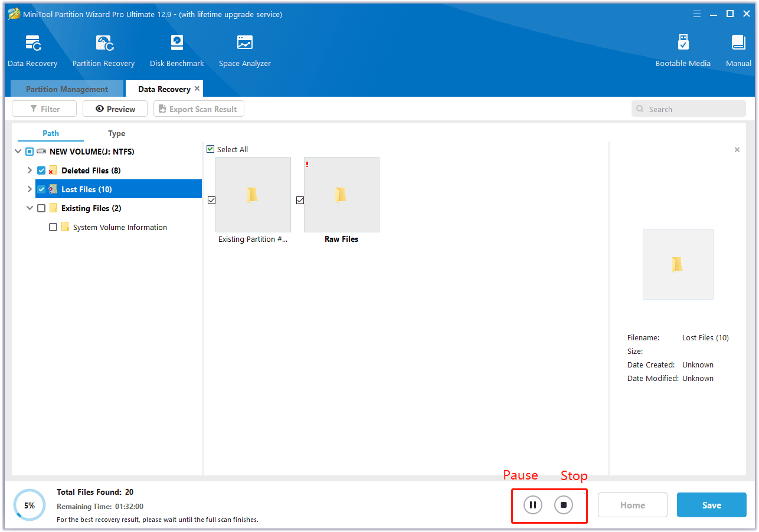
Task: Click Remaining Time 01:32:00 text
Action: 100,506
